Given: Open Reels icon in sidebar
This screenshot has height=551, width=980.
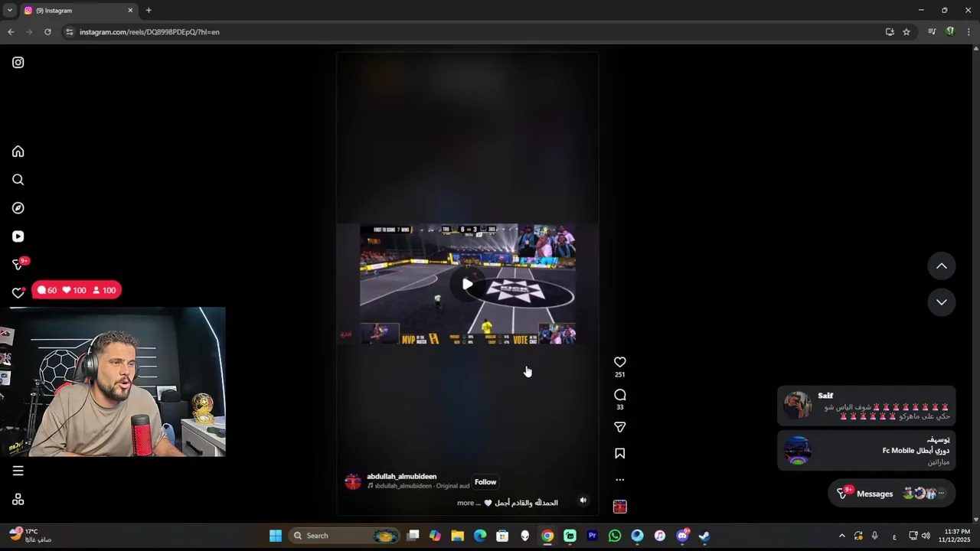Looking at the screenshot, I should (x=18, y=236).
